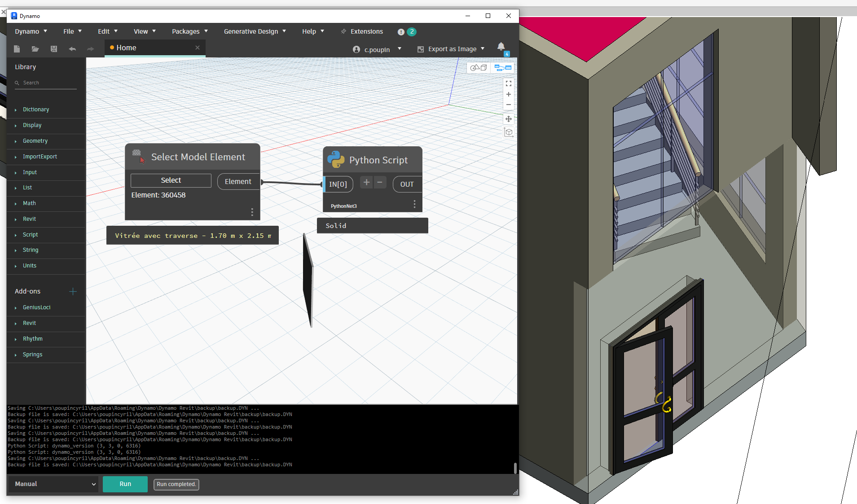Open the Export as Image dropdown
857x504 pixels.
click(x=451, y=49)
